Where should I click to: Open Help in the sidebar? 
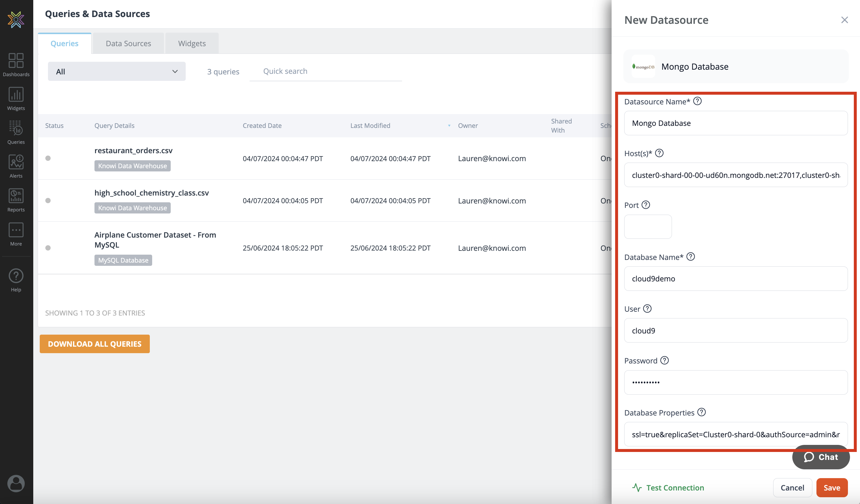click(x=16, y=280)
